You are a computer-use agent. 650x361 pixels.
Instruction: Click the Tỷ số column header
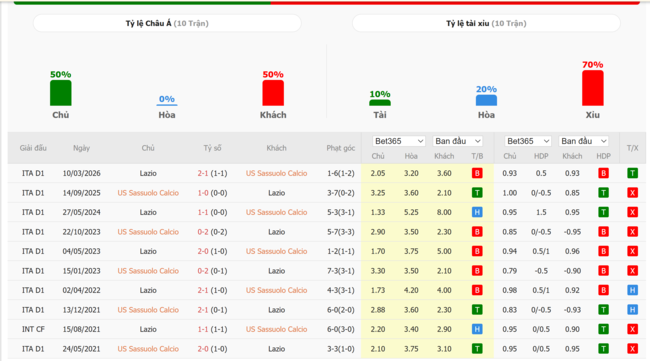[212, 148]
